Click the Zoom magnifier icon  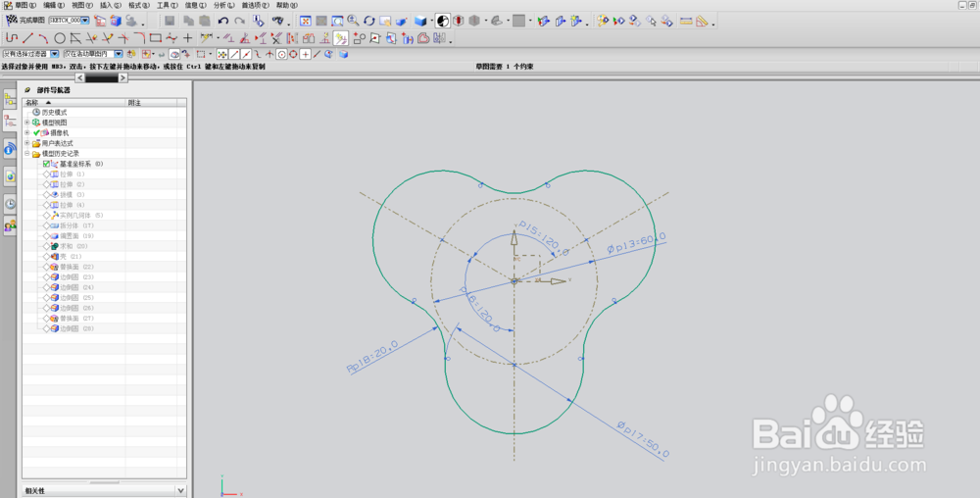click(353, 21)
